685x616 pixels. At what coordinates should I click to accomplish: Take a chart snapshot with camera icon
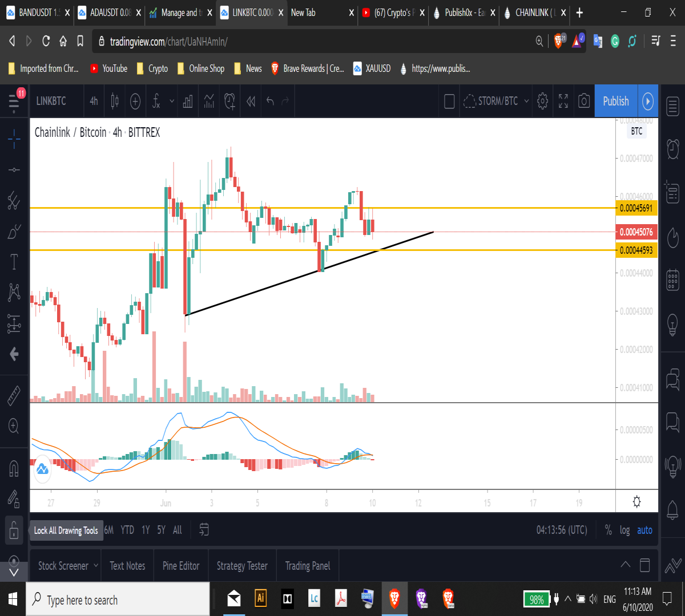tap(584, 102)
